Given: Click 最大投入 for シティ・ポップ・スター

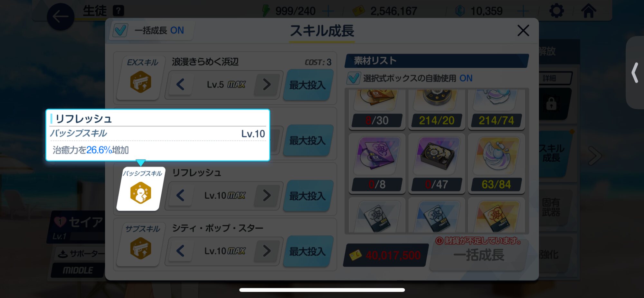Looking at the screenshot, I should click(x=308, y=251).
